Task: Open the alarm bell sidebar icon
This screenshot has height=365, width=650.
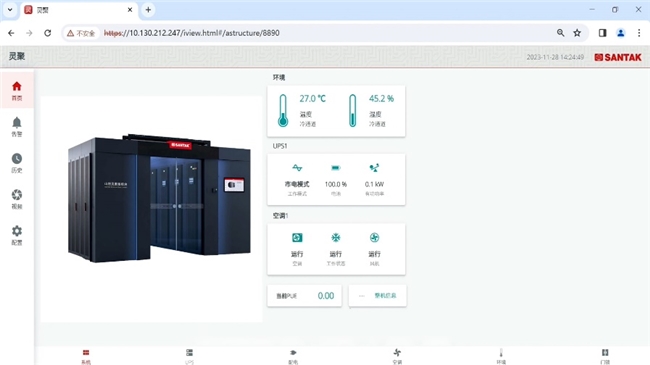Action: point(17,127)
